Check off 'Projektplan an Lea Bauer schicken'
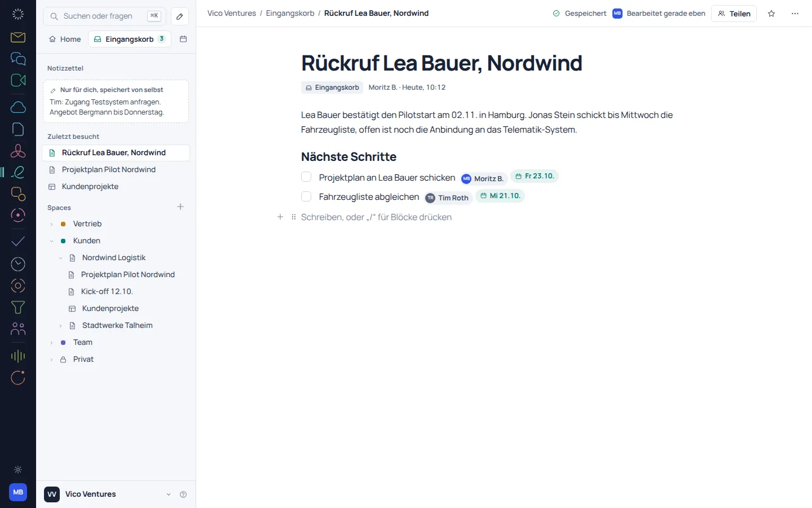This screenshot has width=812, height=508. pyautogui.click(x=306, y=177)
